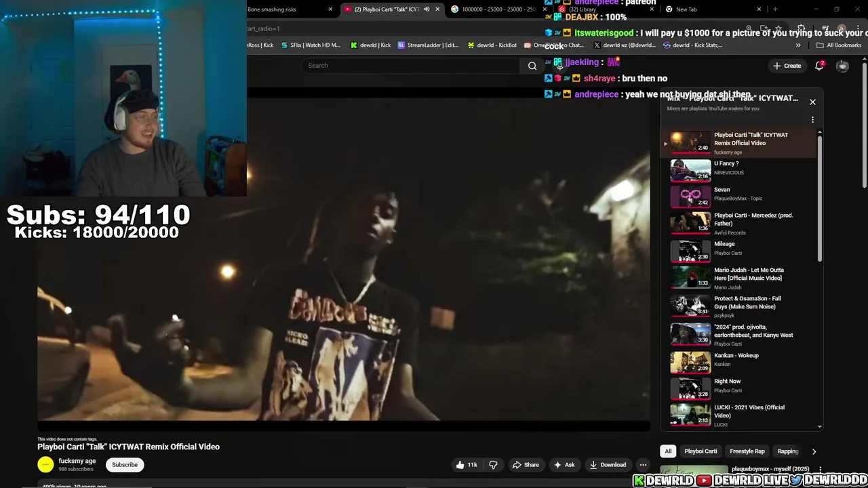Open more actions ellipsis beside Download
Image resolution: width=868 pixels, height=488 pixels.
[x=643, y=465]
